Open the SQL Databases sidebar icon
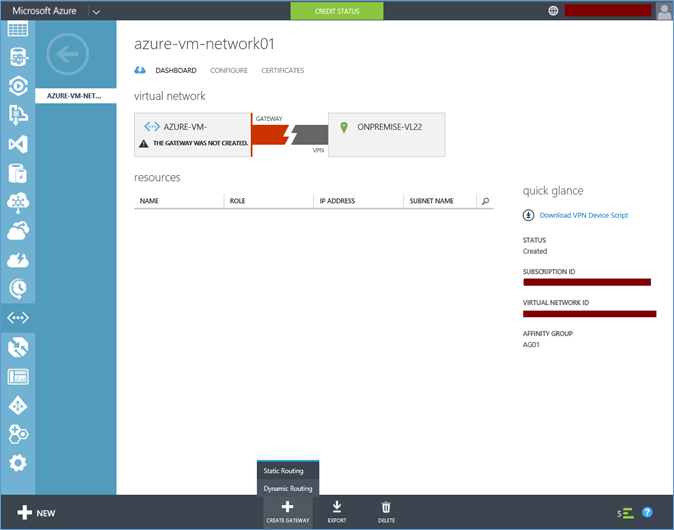Viewport: 674px width, 530px height. pos(18,57)
